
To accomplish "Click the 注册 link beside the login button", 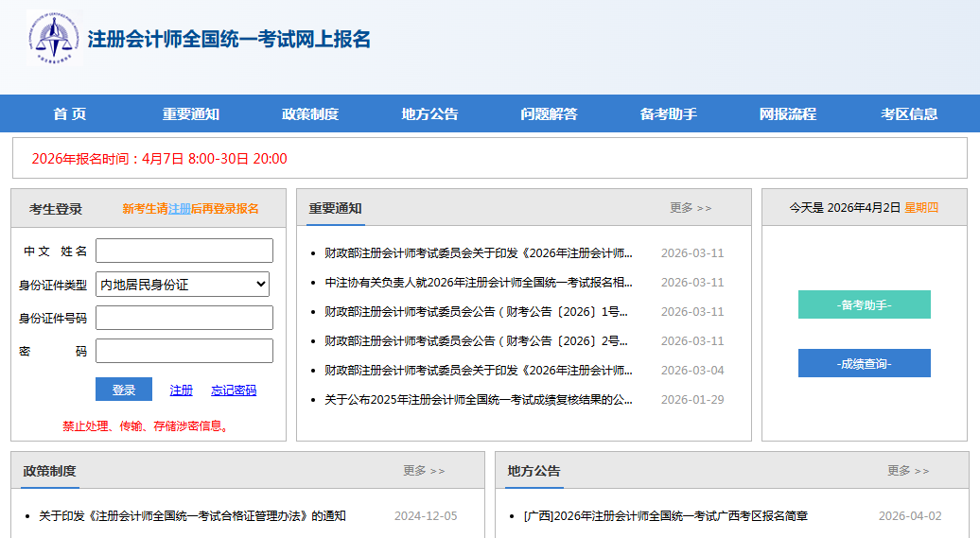I will [x=181, y=390].
